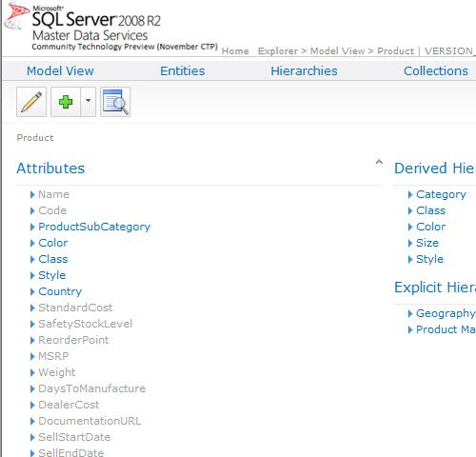Open the Country attribute link
476x457 pixels.
click(x=60, y=291)
